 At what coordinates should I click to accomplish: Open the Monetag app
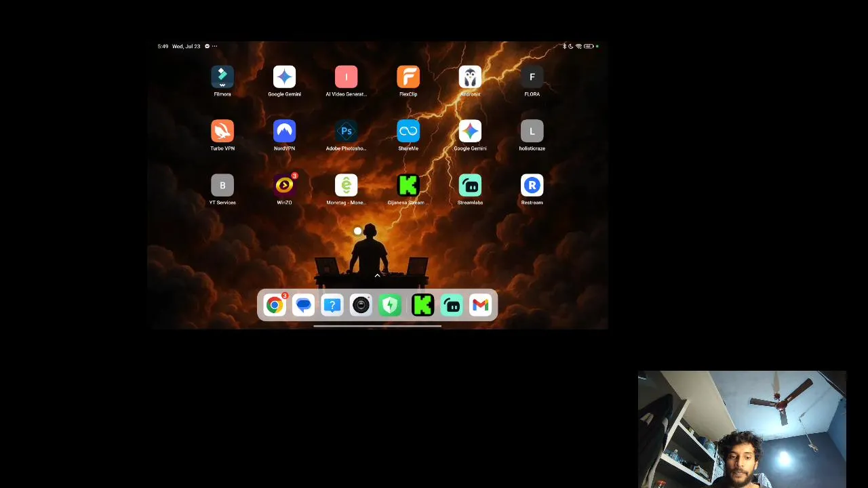tap(346, 185)
